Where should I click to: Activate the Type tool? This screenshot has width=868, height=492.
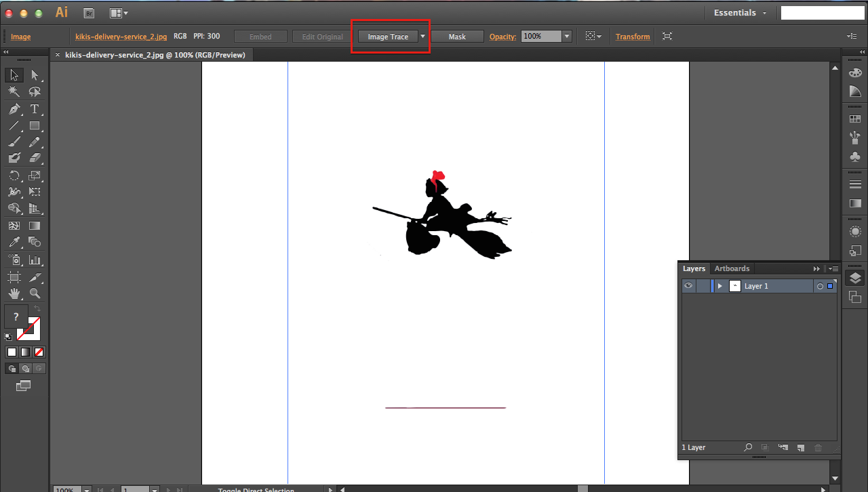[35, 109]
